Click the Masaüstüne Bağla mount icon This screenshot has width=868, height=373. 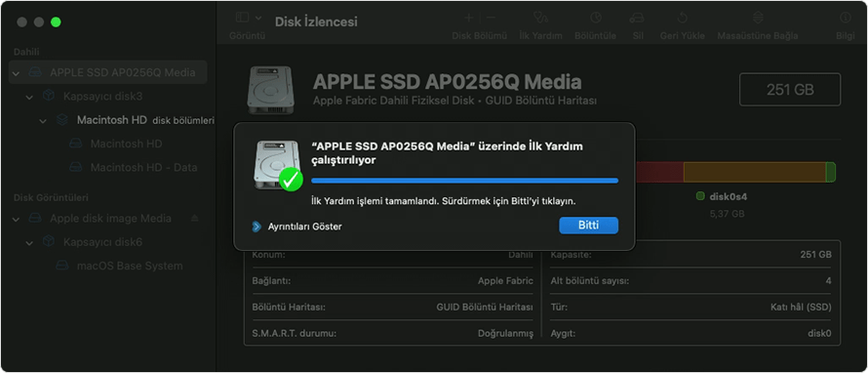pos(757,18)
